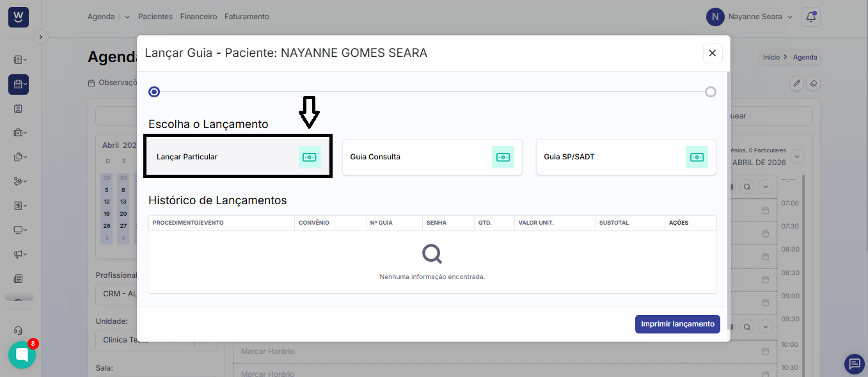Screen dimensions: 868x377
Task: Open the handshake icon in the sidebar
Action: (20, 181)
